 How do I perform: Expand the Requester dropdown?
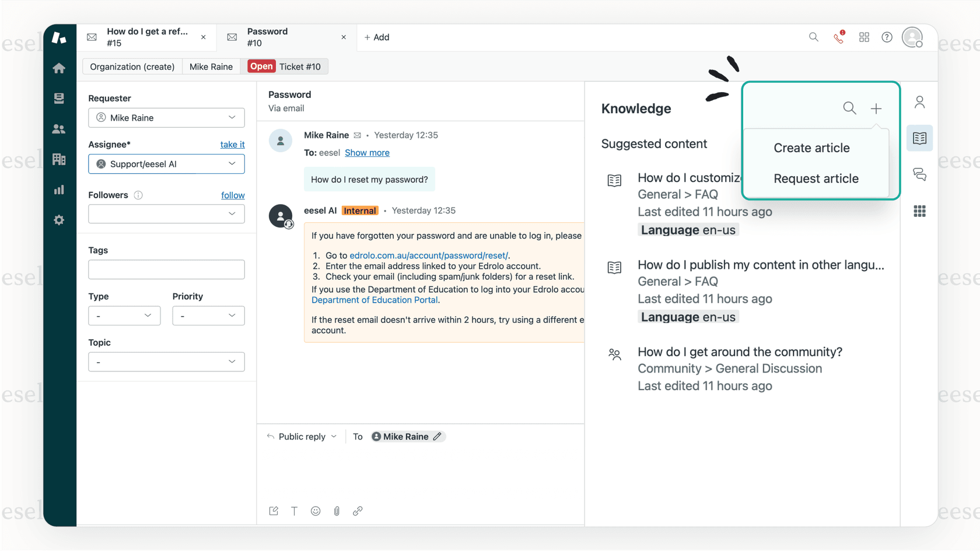coord(166,118)
